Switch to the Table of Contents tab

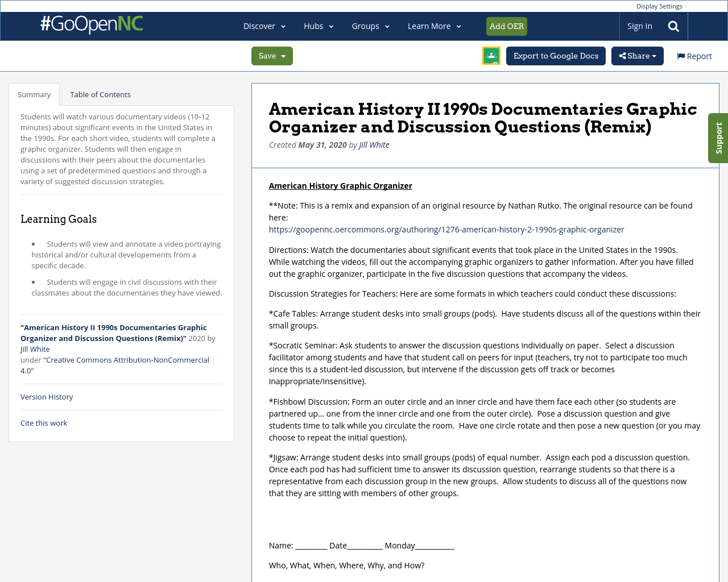[x=100, y=94]
